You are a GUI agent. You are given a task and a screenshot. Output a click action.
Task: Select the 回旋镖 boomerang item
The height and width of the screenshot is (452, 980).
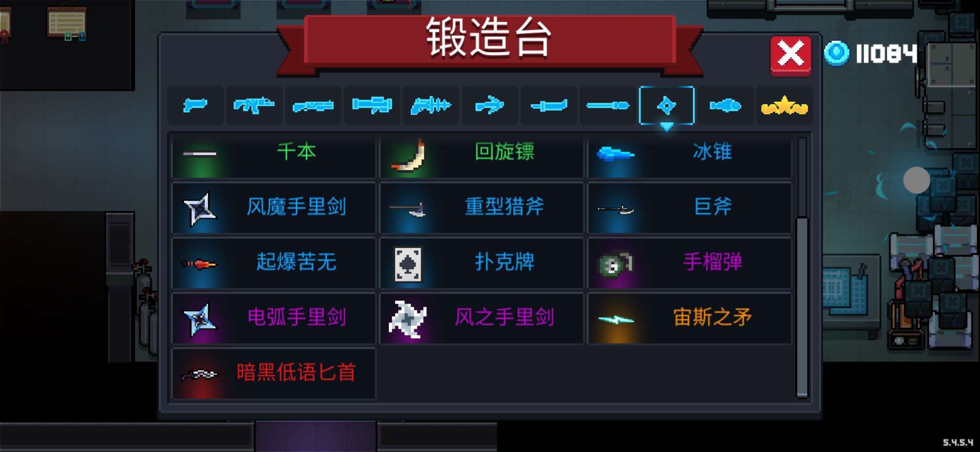(x=482, y=155)
